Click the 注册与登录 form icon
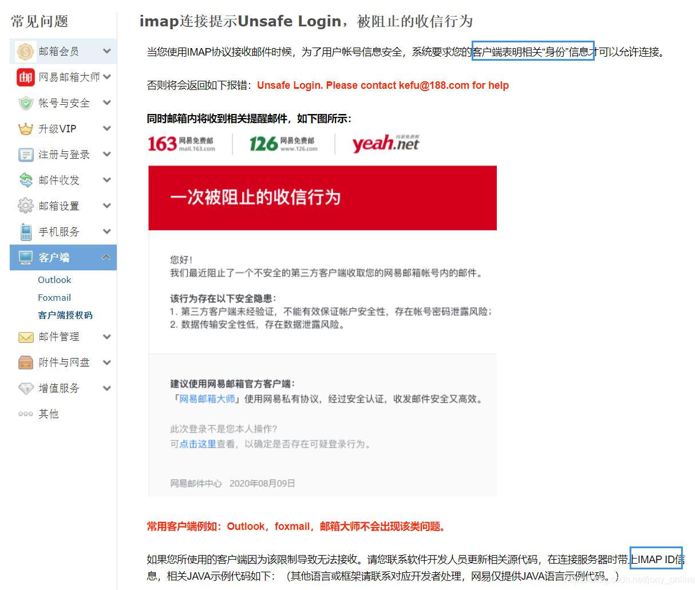The height and width of the screenshot is (590, 700). [26, 155]
